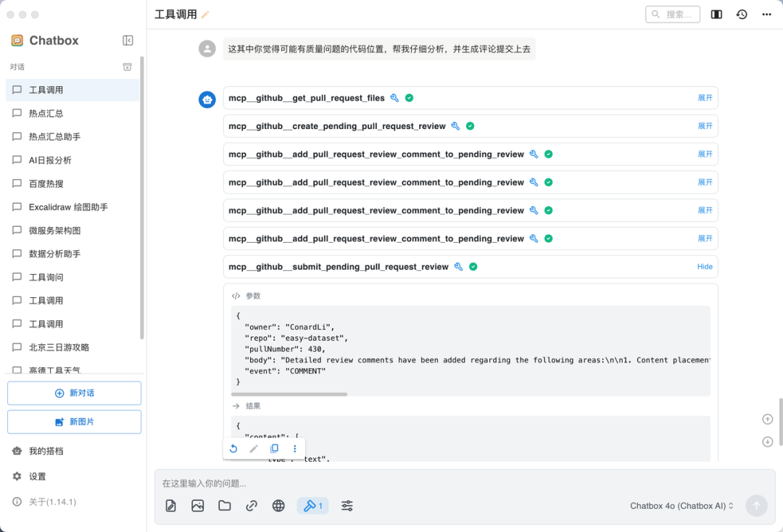Open the three-dots more options menu in the header
Viewport: 783px width, 532px height.
tap(766, 14)
